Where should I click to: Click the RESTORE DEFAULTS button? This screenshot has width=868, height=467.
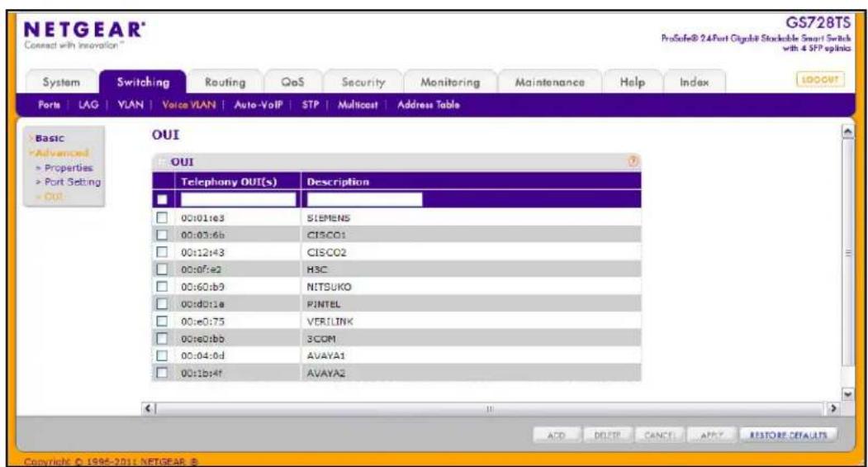coord(788,436)
